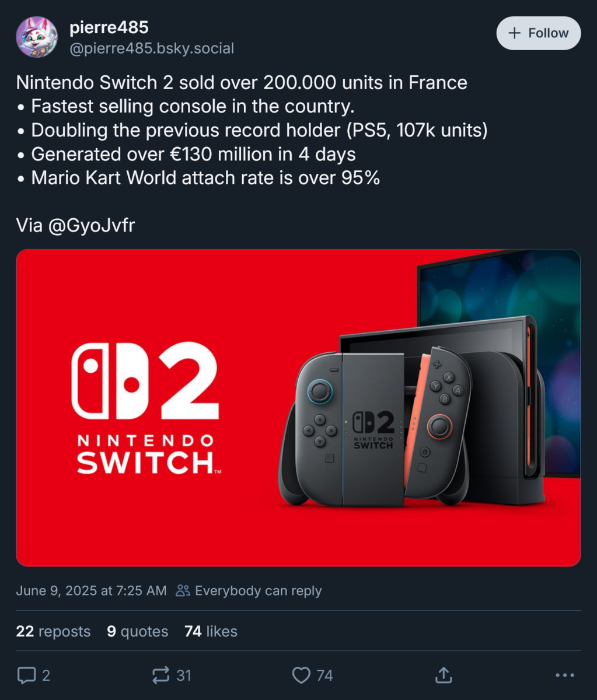Click the June 9, 2025 timestamp
Image resolution: width=597 pixels, height=700 pixels.
click(91, 591)
